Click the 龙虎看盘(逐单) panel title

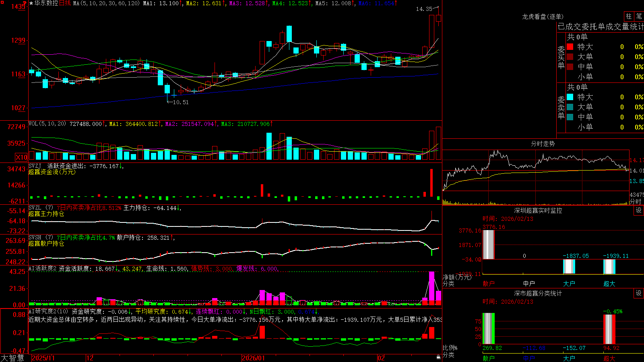tap(543, 16)
